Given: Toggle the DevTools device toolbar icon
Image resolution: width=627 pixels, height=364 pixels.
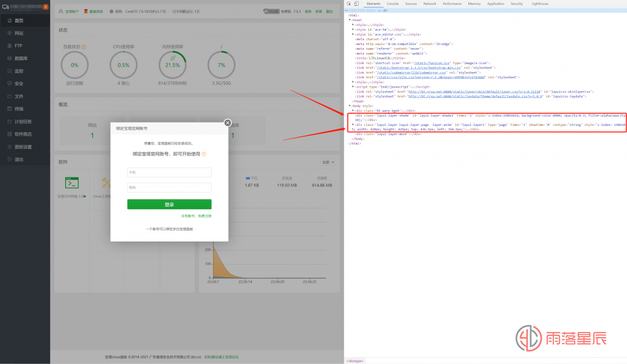Looking at the screenshot, I should [356, 4].
